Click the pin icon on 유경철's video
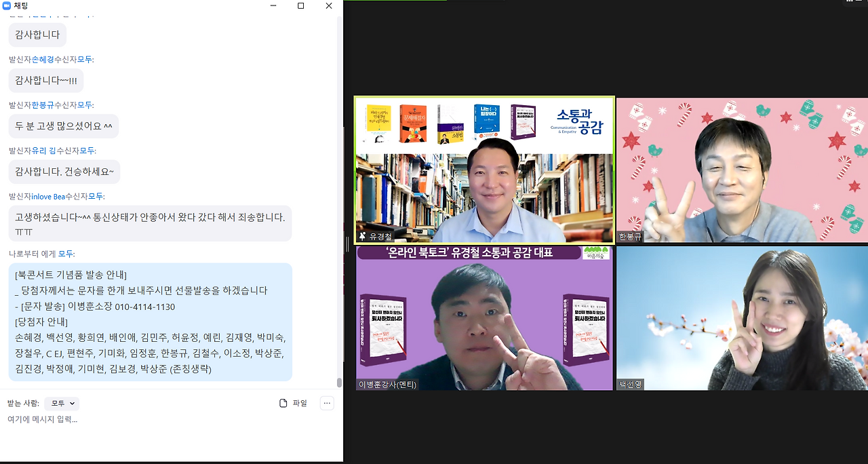Screen dimensions: 868x464 [363, 236]
